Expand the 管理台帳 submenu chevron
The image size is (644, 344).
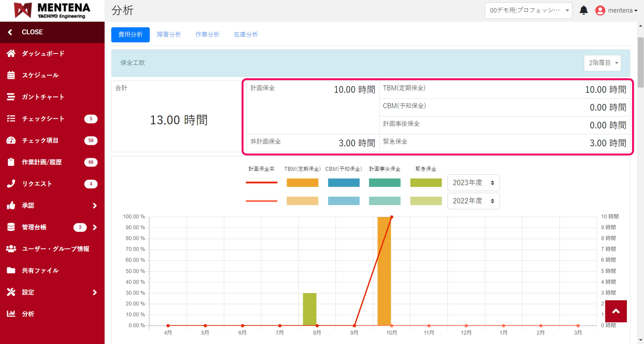[94, 227]
